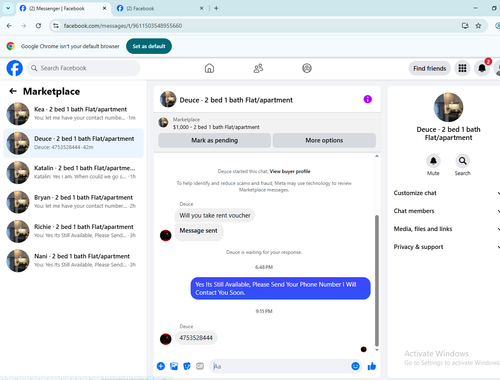Click Deuce's large profile picture in right panel

(448, 107)
